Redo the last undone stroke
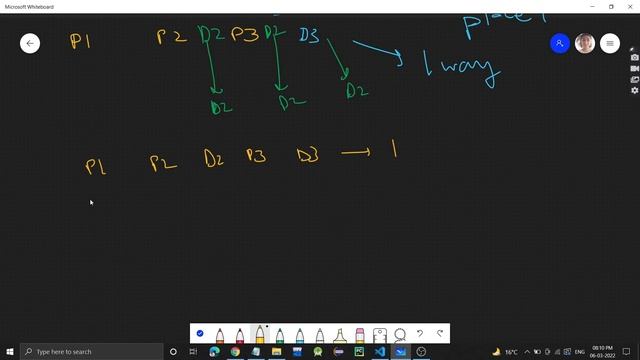This screenshot has height=360, width=640. click(440, 333)
